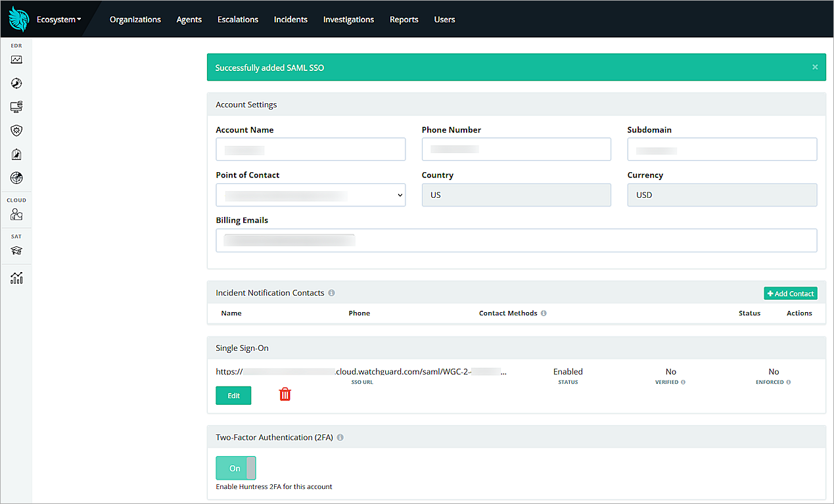Open the EDR overview dashboard icon
The image size is (834, 504).
(16, 59)
